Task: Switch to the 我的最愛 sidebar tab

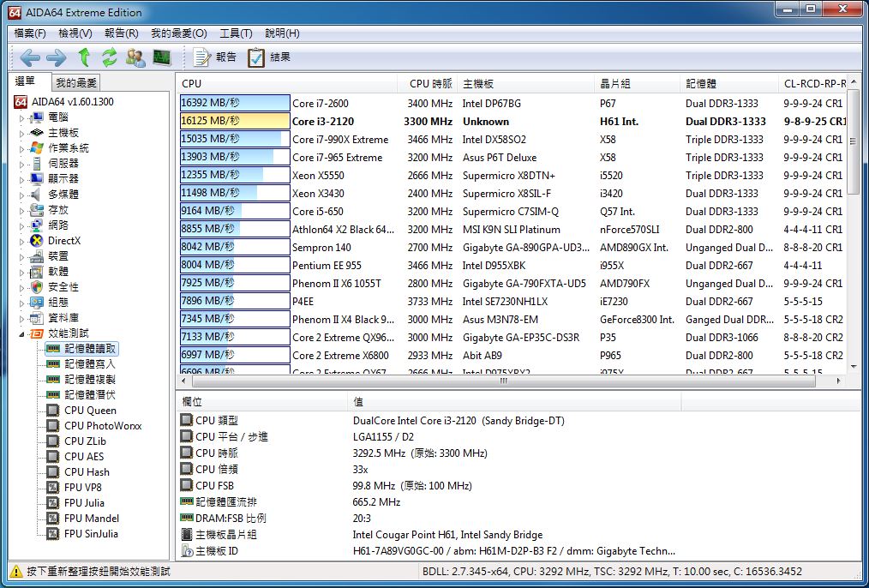Action: tap(76, 83)
